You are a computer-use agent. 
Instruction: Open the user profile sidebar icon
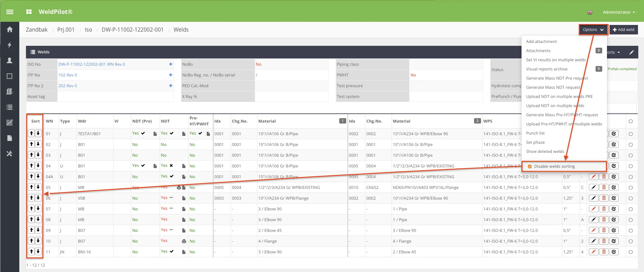(10, 60)
